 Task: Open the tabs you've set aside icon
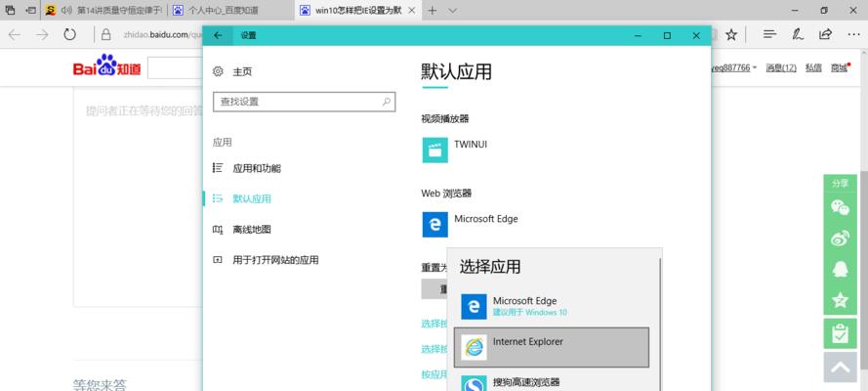10,11
